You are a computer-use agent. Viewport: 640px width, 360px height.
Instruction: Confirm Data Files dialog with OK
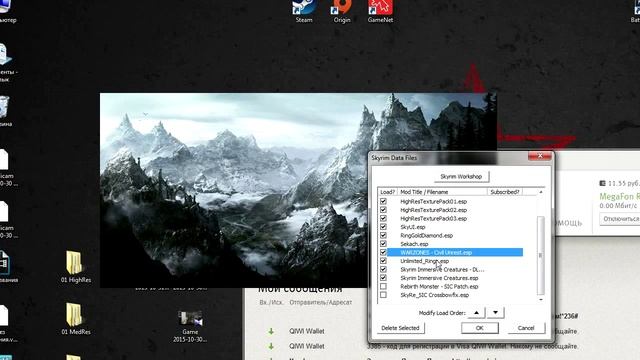click(480, 328)
